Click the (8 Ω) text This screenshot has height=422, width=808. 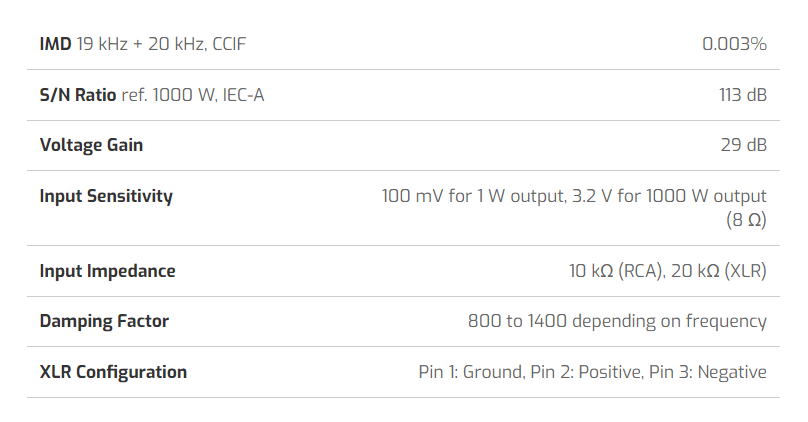click(746, 219)
